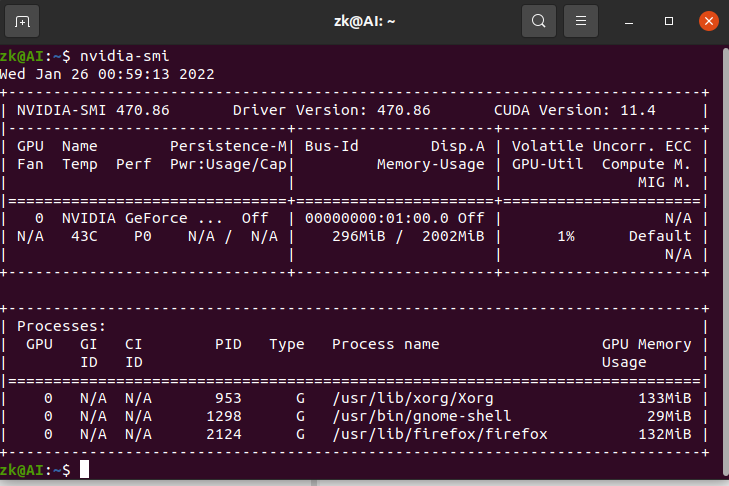The image size is (729, 486).
Task: Click the 43C temperature value
Action: tap(84, 237)
